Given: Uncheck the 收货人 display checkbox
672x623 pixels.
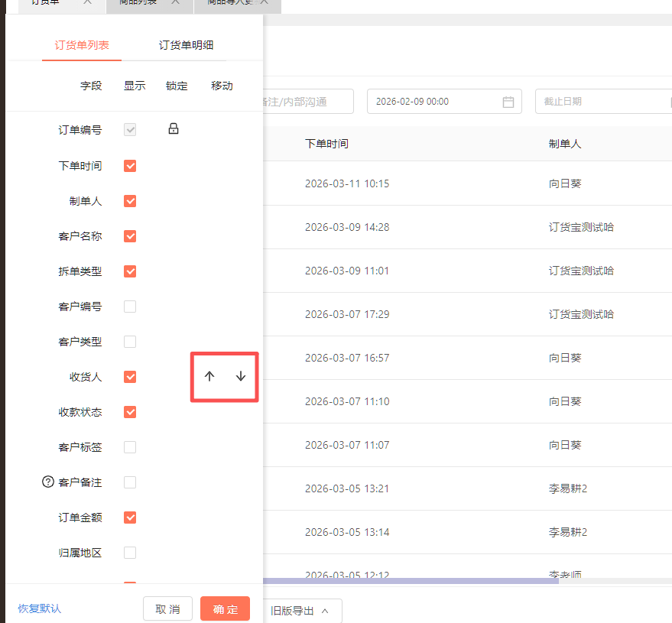Looking at the screenshot, I should click(130, 377).
